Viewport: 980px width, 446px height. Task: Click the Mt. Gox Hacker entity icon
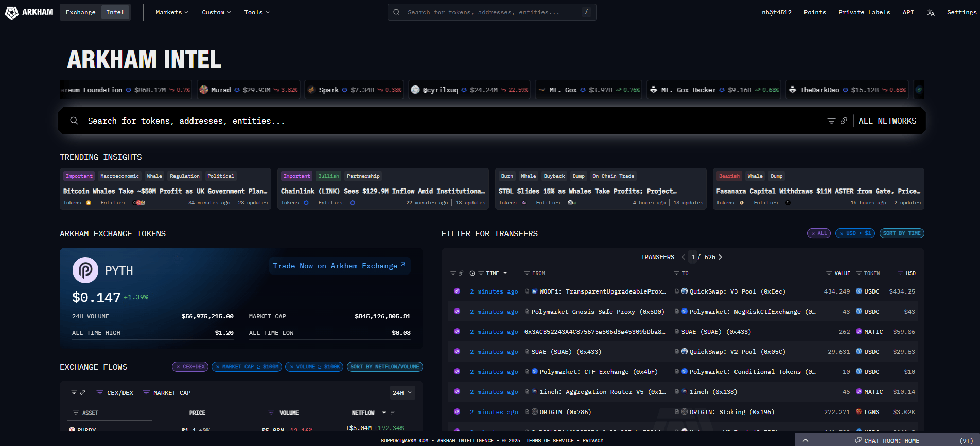pyautogui.click(x=653, y=90)
